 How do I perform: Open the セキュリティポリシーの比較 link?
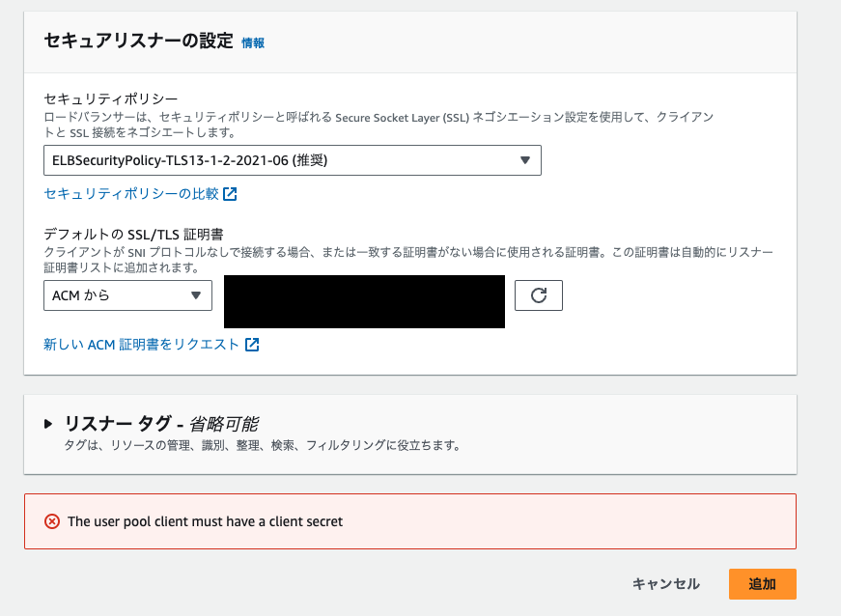(x=131, y=193)
